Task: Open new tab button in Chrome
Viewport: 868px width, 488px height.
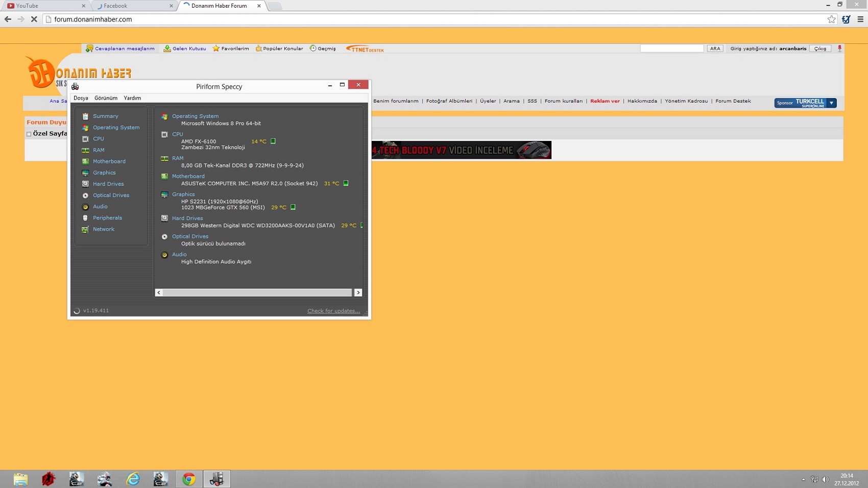Action: pyautogui.click(x=275, y=6)
